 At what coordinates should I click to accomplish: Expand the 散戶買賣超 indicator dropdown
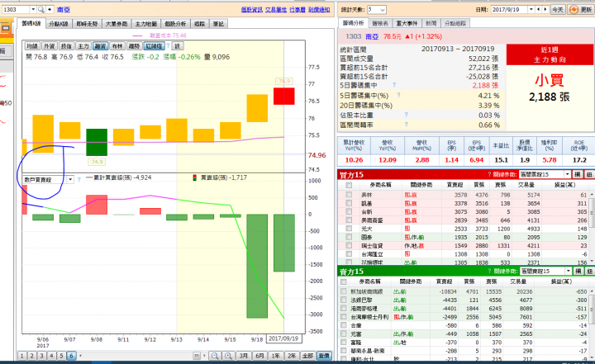tap(70, 180)
